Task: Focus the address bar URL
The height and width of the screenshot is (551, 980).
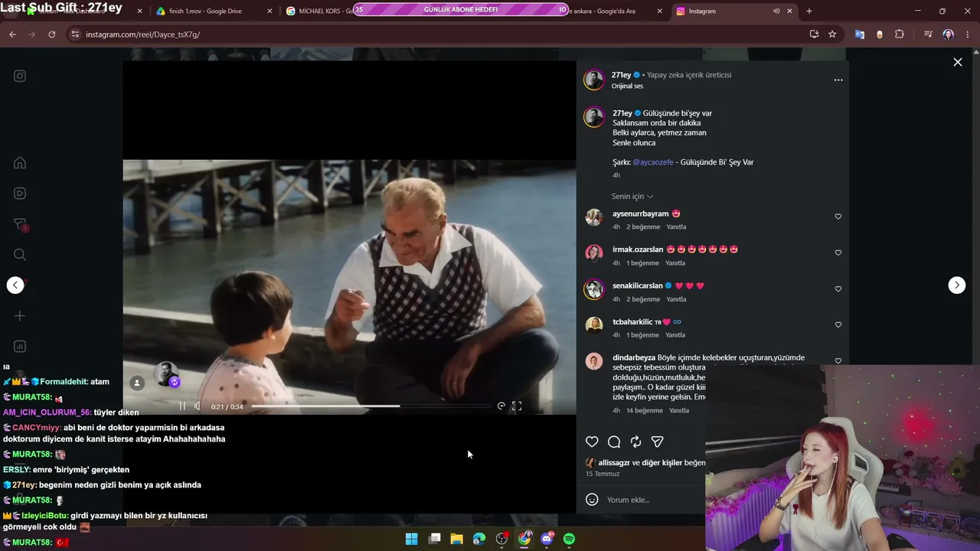Action: [436, 34]
